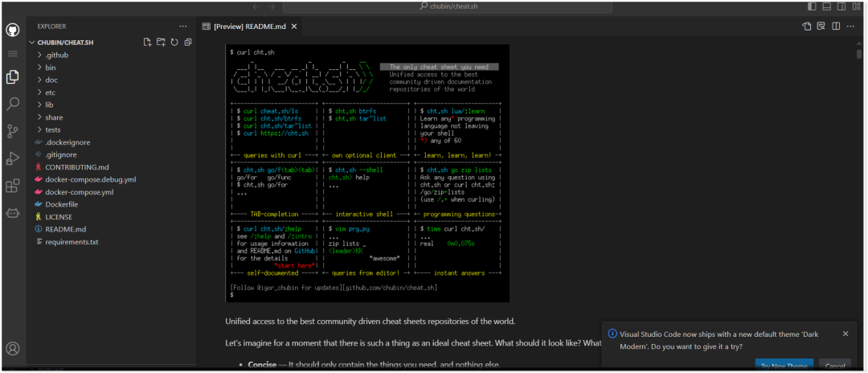Viewport: 868px width, 373px height.
Task: Open the hamburger application menu
Action: (x=13, y=54)
